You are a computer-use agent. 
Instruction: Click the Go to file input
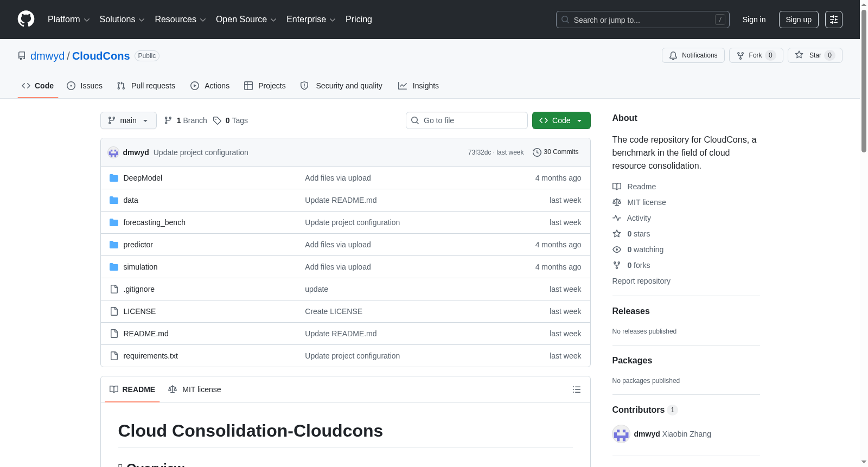click(x=467, y=120)
